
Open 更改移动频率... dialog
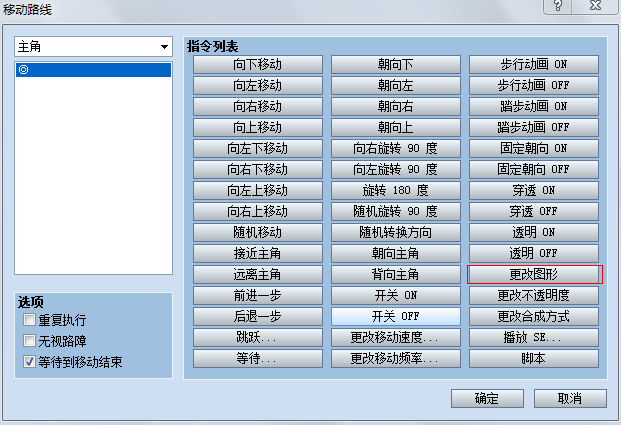pos(396,358)
